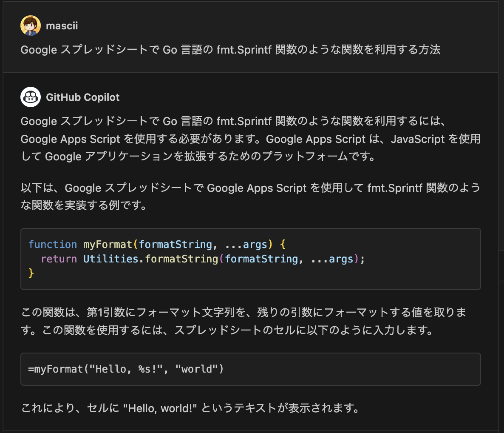
Task: Click the "GitHub Copilot" name label
Action: [x=82, y=97]
